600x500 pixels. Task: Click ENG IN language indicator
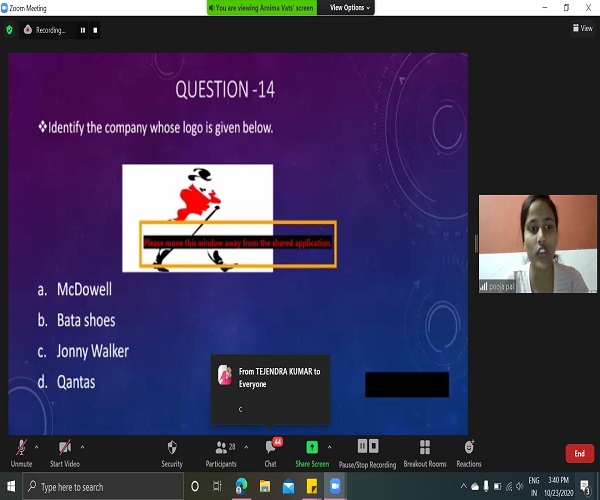[534, 486]
